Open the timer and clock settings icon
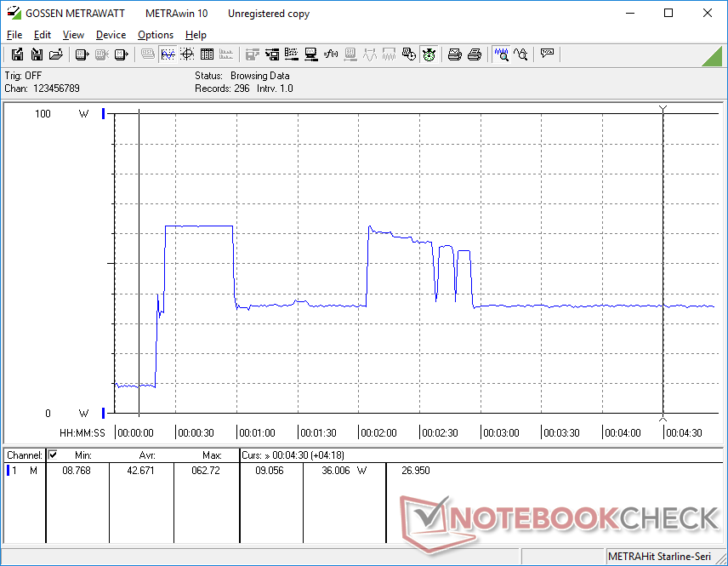Screen dimensions: 728x566 pyautogui.click(x=408, y=54)
